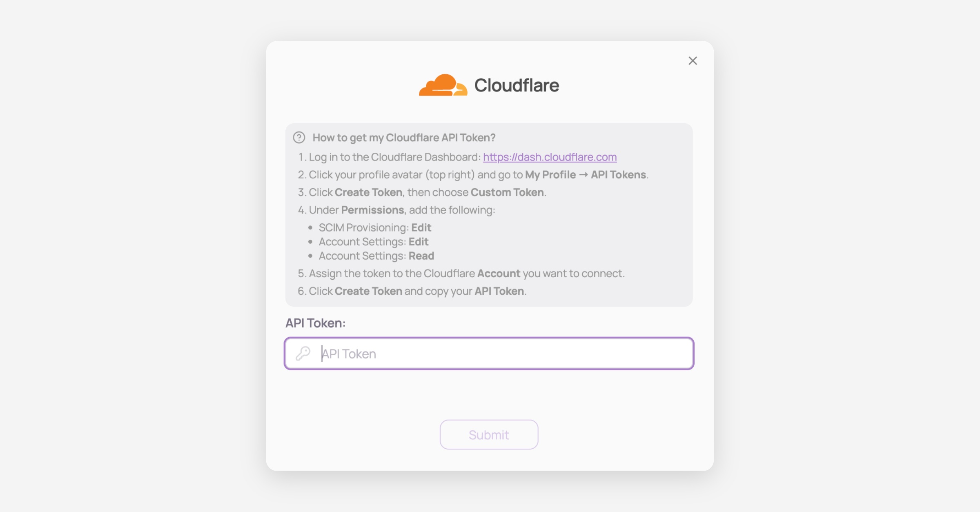This screenshot has height=512, width=980.
Task: Click the "API Token:" field label
Action: 315,323
